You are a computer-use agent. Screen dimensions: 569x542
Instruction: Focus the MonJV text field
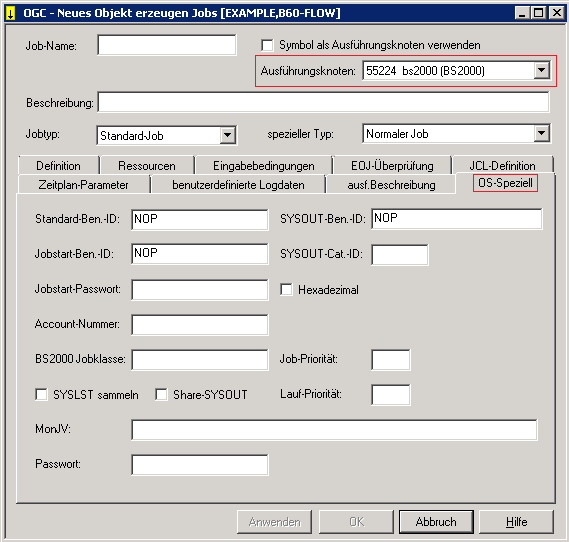[334, 430]
